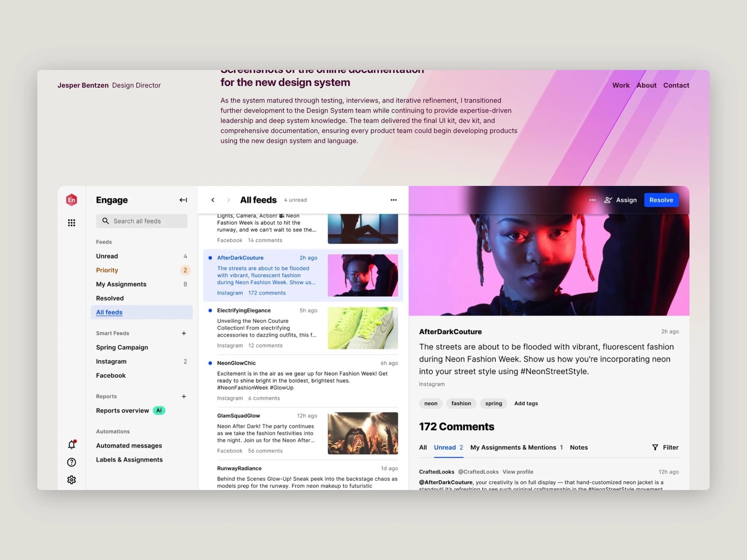Click the 172 Comments heading
This screenshot has height=560, width=747.
click(457, 427)
